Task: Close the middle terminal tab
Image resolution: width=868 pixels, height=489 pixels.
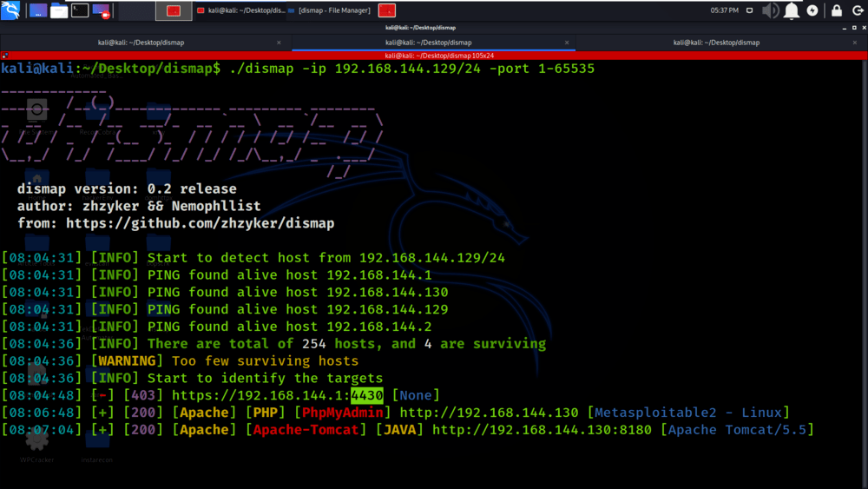Action: tap(567, 43)
